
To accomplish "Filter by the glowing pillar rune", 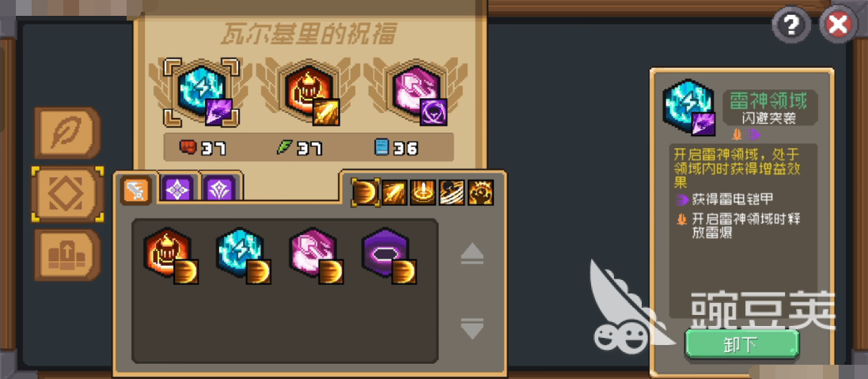I will [x=423, y=192].
